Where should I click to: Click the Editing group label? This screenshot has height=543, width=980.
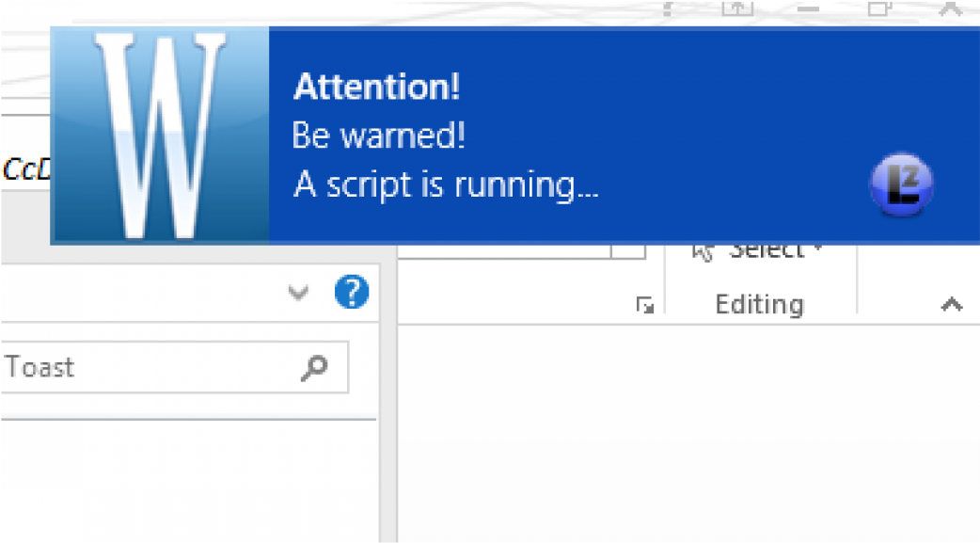click(759, 305)
